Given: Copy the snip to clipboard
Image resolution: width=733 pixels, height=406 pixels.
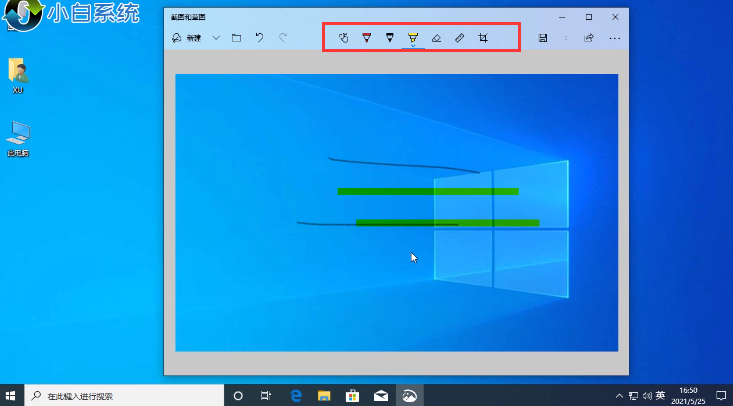Looking at the screenshot, I should (566, 38).
